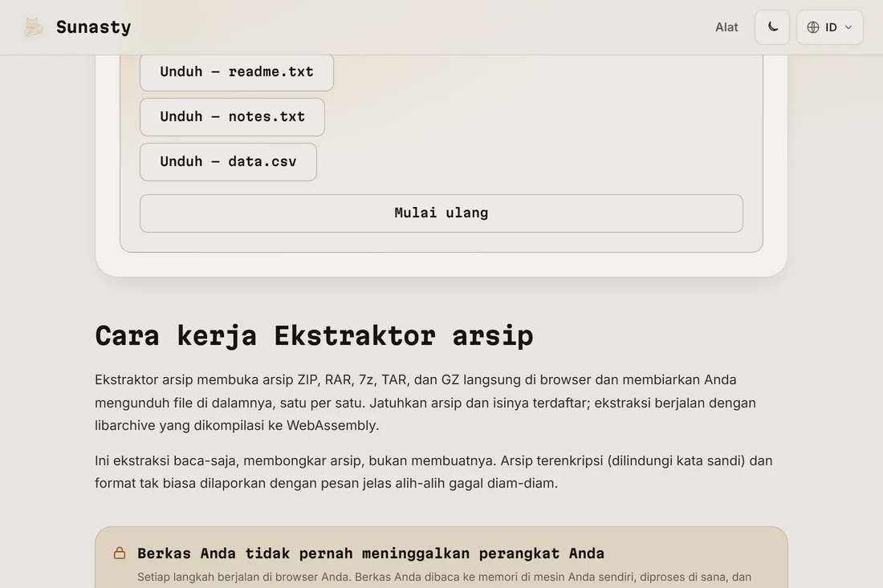Screen dimensions: 883x588
Task: Click paragraph starting Ekstraktor arsip membuka arsip ZIP
Action: pyautogui.click(x=425, y=403)
